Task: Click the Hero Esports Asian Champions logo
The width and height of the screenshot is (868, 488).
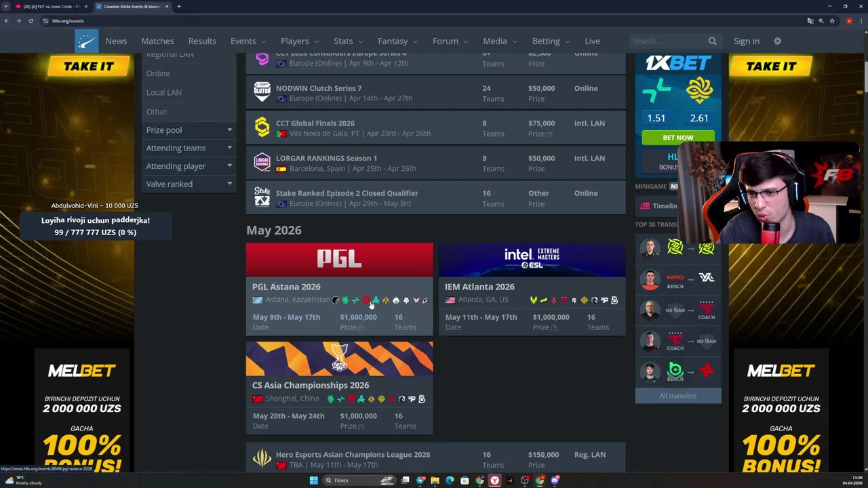Action: pos(262,459)
